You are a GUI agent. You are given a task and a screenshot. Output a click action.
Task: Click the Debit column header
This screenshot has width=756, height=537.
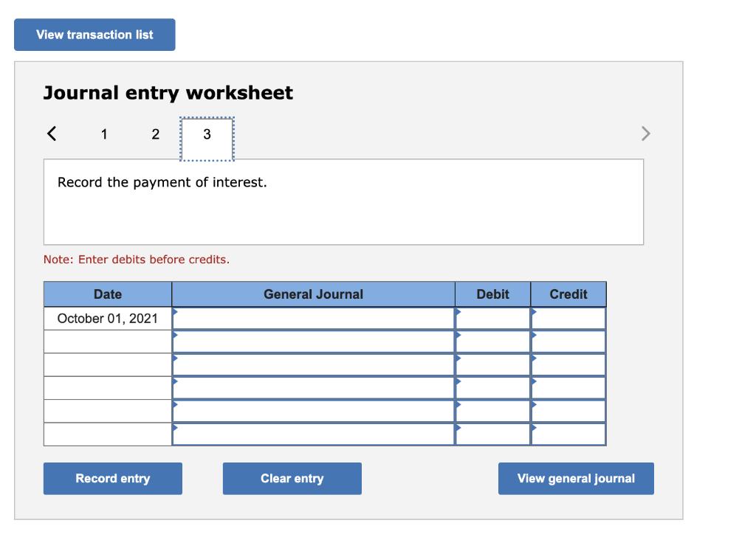pos(492,294)
